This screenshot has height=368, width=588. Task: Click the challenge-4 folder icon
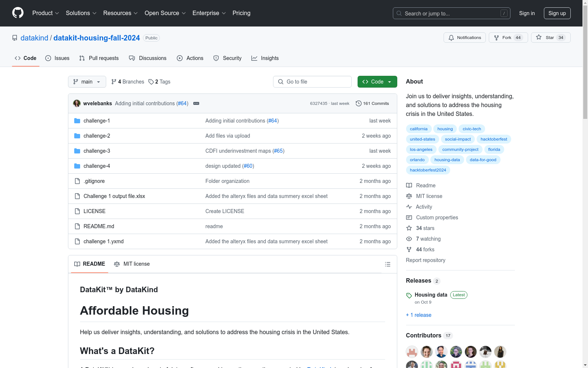click(77, 166)
